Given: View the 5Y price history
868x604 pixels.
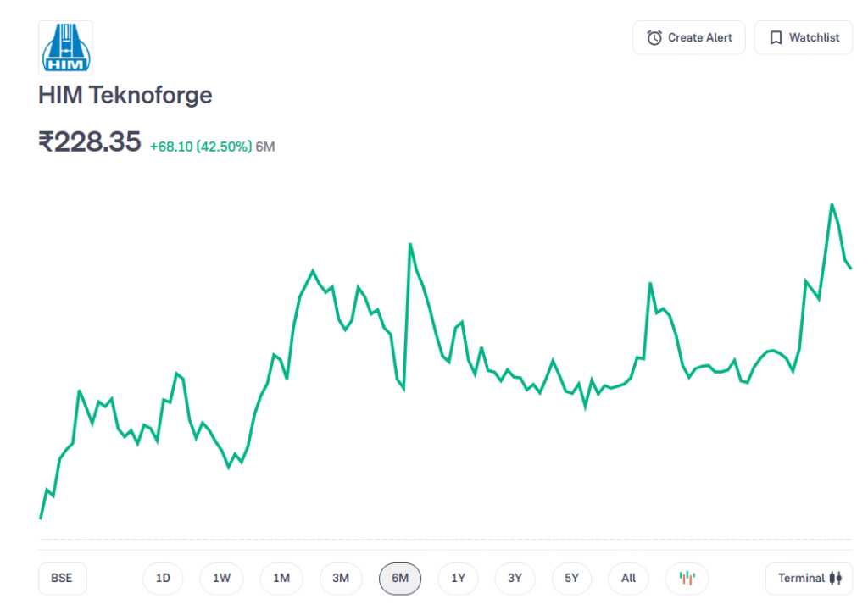Looking at the screenshot, I should 571,579.
